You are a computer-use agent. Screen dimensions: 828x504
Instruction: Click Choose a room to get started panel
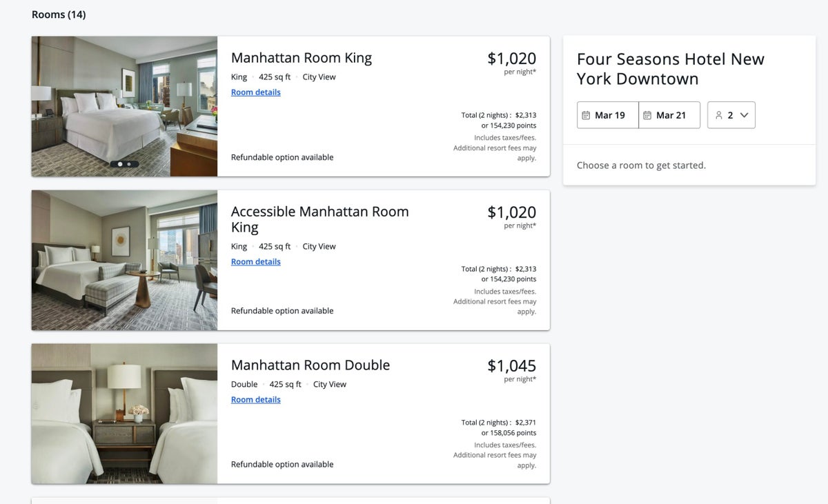click(640, 165)
